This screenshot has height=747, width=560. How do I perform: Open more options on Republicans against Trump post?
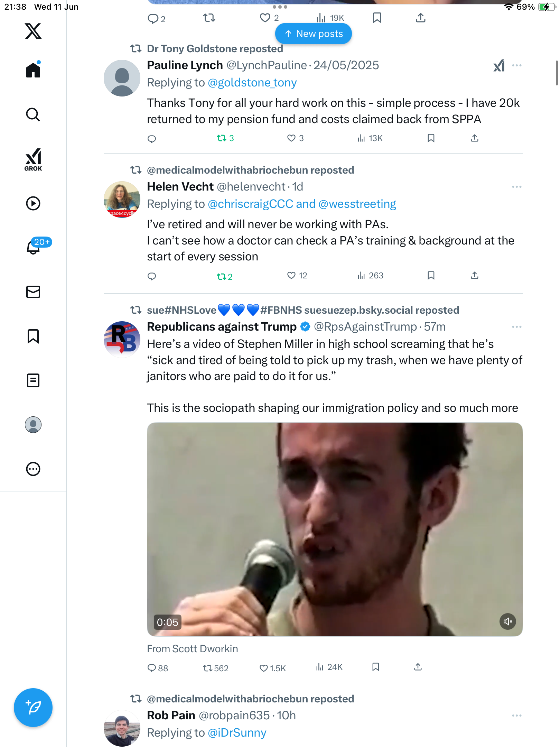[x=516, y=327]
